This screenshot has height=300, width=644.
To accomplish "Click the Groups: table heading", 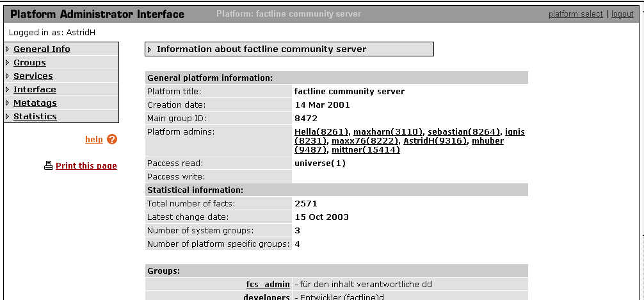I will click(x=163, y=271).
